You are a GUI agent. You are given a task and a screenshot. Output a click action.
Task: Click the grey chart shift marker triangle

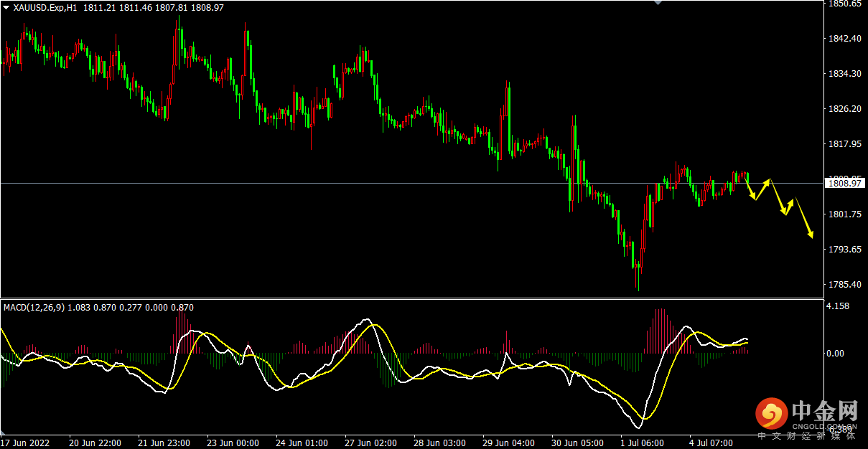tap(656, 3)
